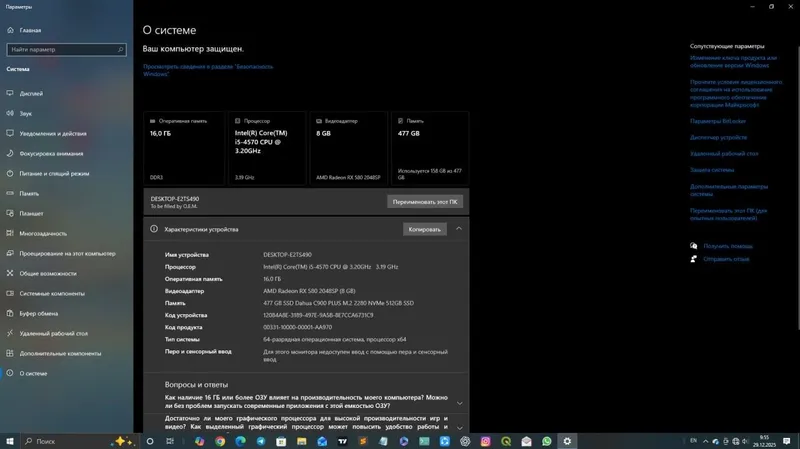This screenshot has width=800, height=449.
Task: Open Microsoft Store from the taskbar
Action: pos(281,441)
